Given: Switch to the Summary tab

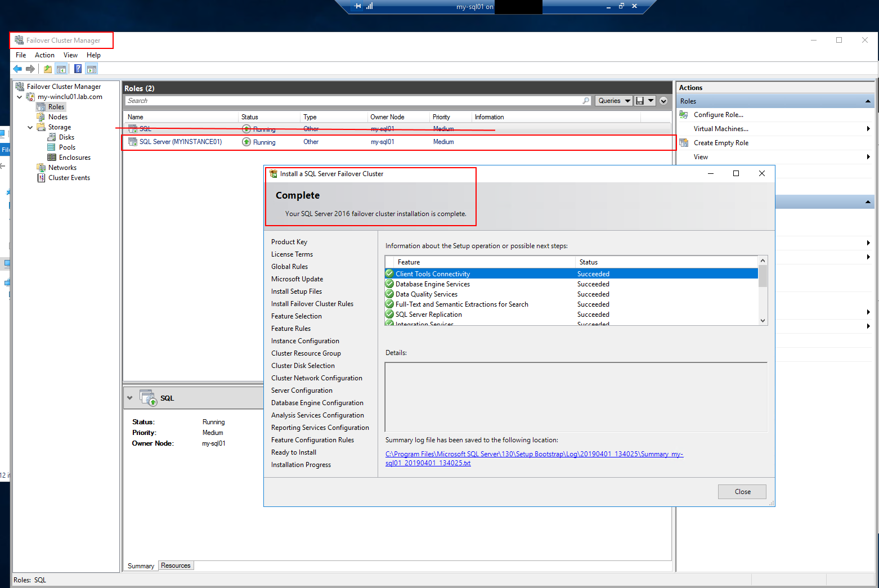Looking at the screenshot, I should [141, 566].
